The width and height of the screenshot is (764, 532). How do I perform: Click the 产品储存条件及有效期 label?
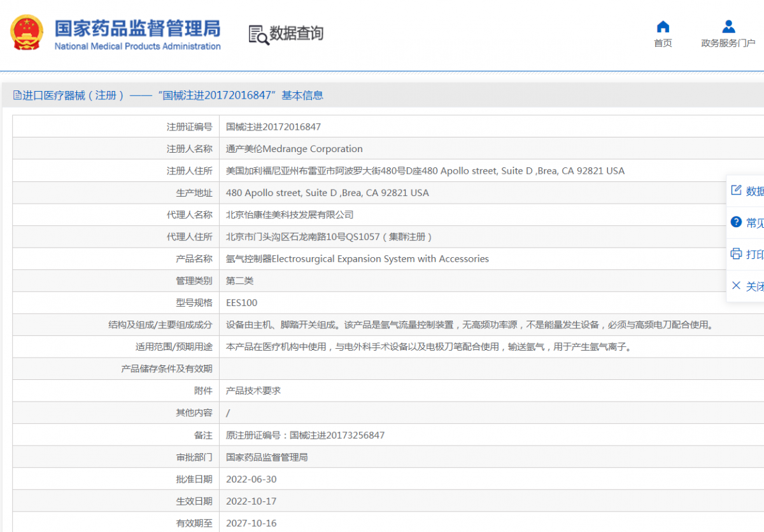pyautogui.click(x=167, y=369)
